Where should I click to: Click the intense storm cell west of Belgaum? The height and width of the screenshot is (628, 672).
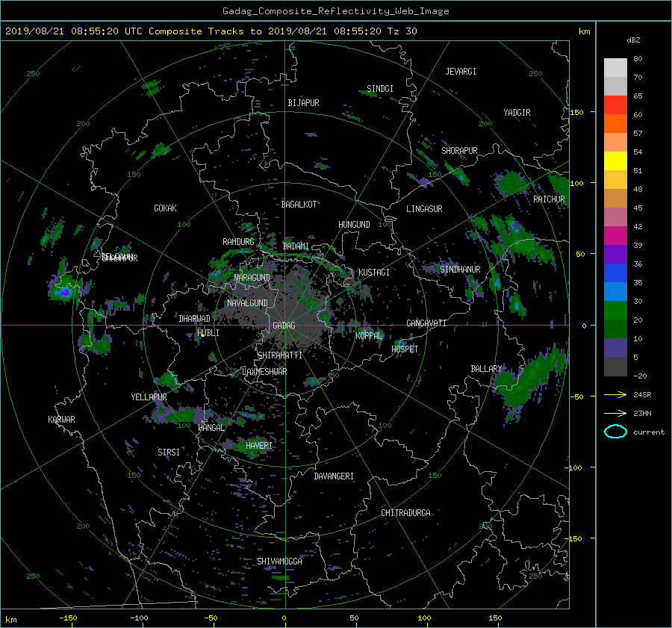click(65, 288)
